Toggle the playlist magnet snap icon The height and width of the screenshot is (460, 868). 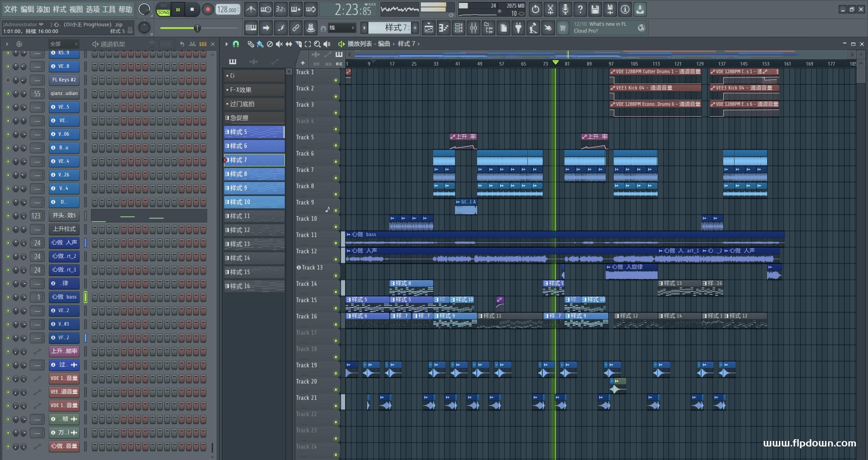(x=236, y=44)
